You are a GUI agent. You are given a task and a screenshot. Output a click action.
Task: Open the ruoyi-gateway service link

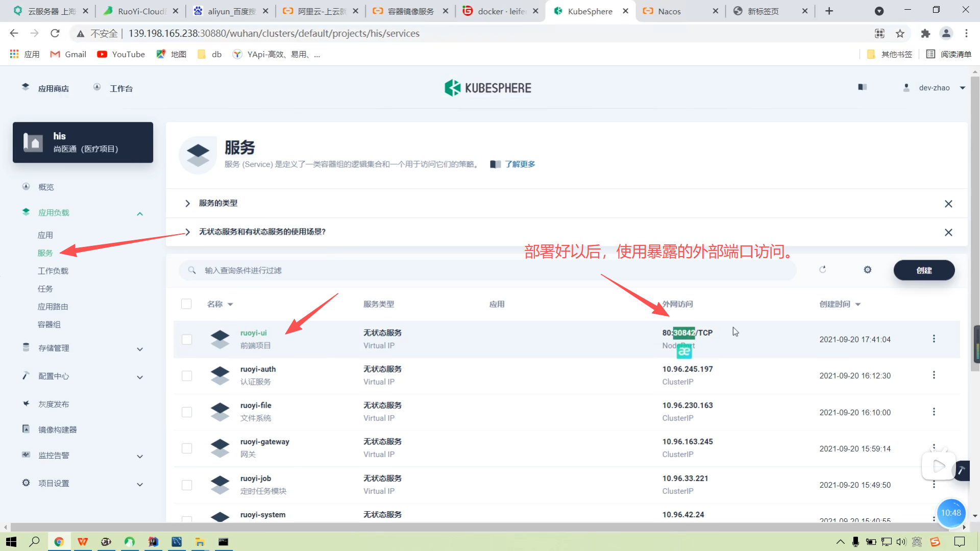[x=265, y=442]
